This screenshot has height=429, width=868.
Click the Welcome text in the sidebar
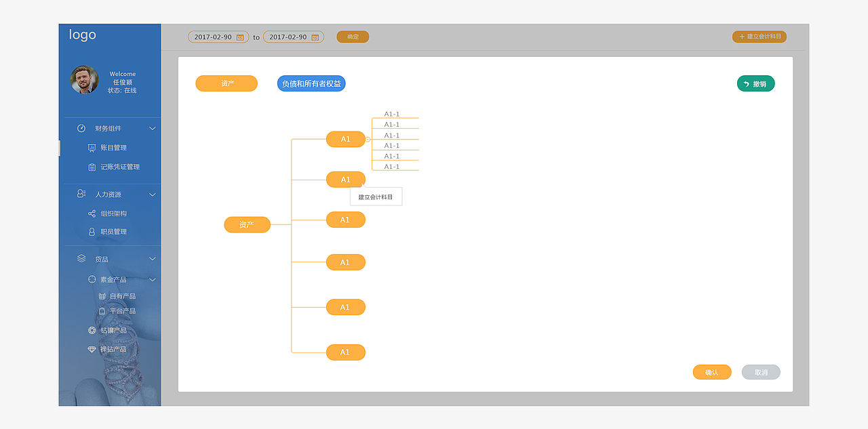(x=123, y=74)
